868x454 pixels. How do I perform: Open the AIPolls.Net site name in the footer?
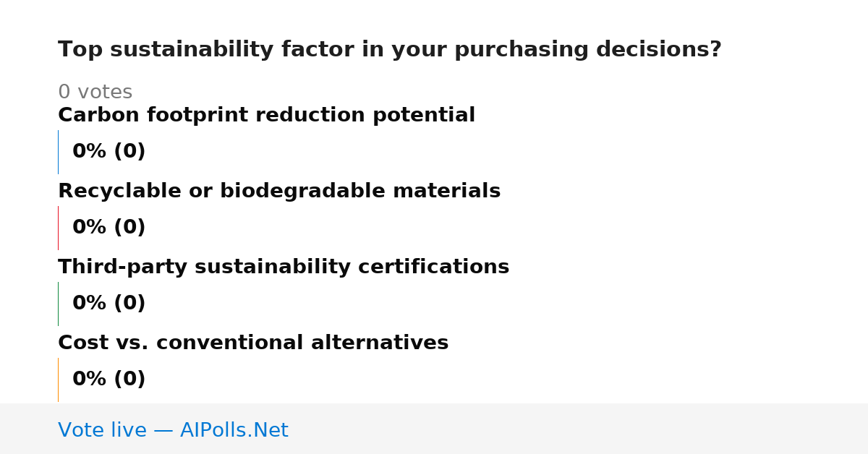point(234,431)
